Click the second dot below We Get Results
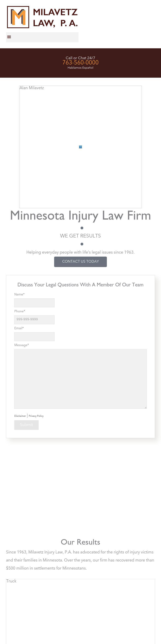Viewport: 161px width, 644px height. [82, 244]
